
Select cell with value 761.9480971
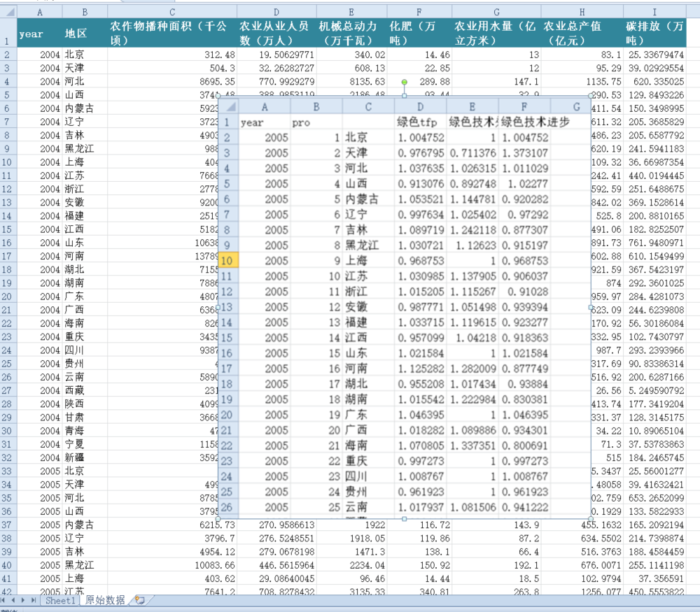click(x=654, y=243)
